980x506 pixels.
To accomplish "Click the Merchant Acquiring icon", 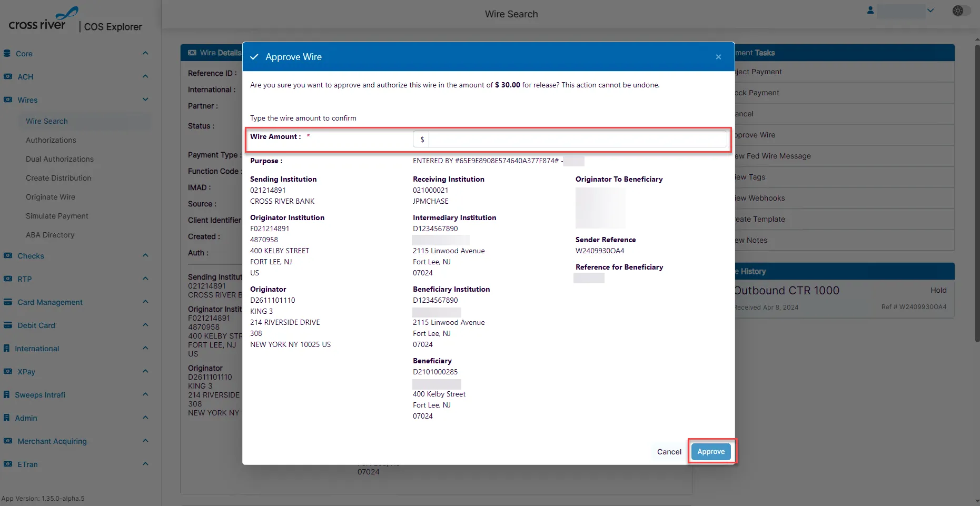I will click(x=8, y=441).
